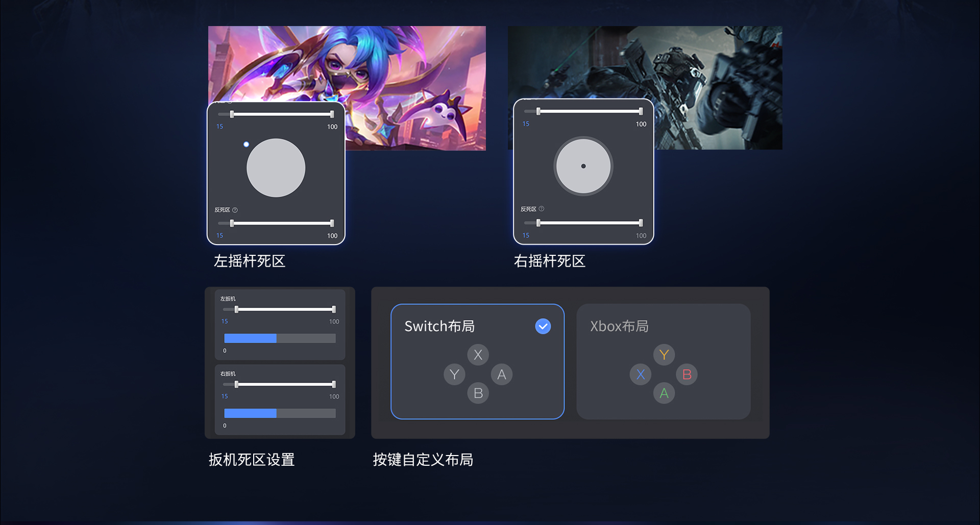Click the yellow Y button in Xbox layout
This screenshot has width=980, height=525.
[664, 354]
